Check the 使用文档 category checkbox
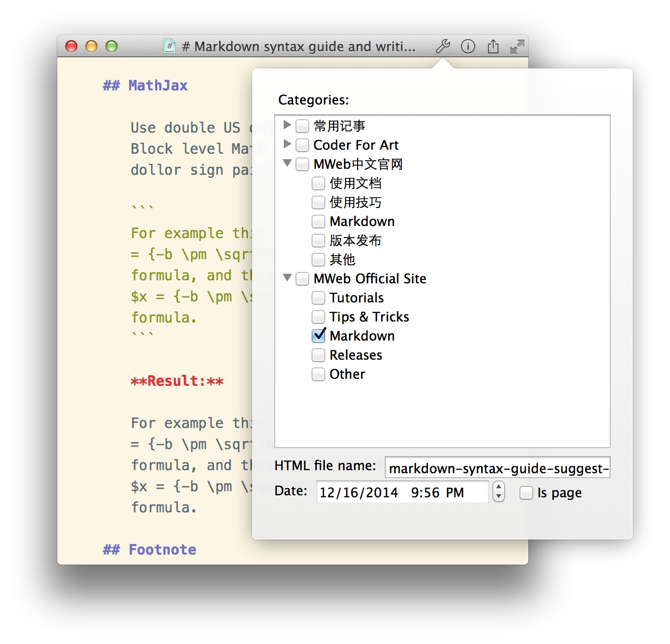 point(318,183)
